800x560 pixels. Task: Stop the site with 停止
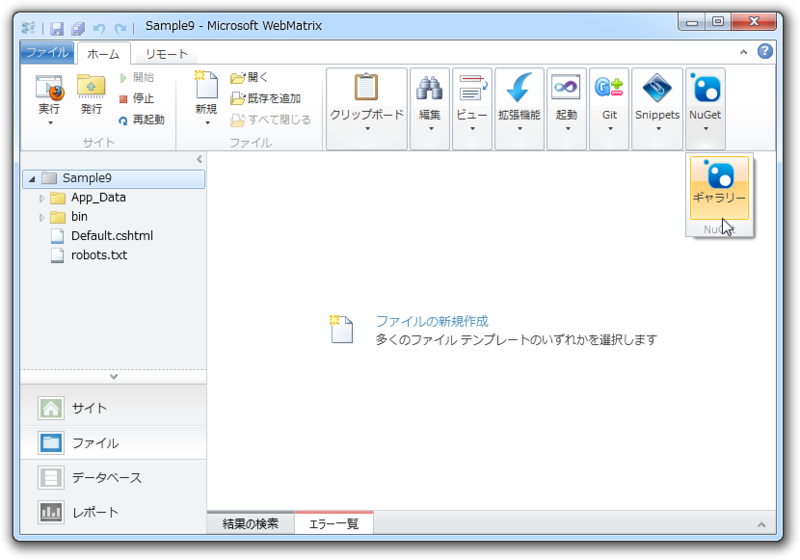[137, 98]
